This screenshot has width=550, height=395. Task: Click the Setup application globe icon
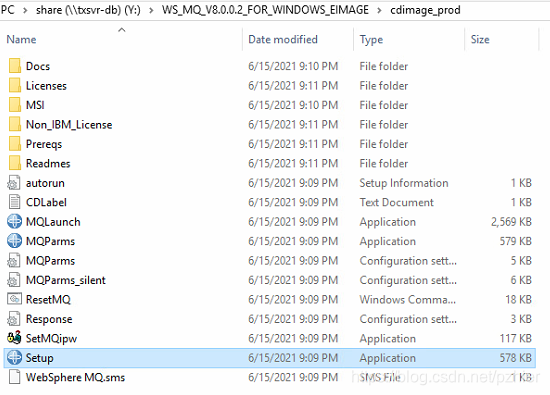(14, 357)
